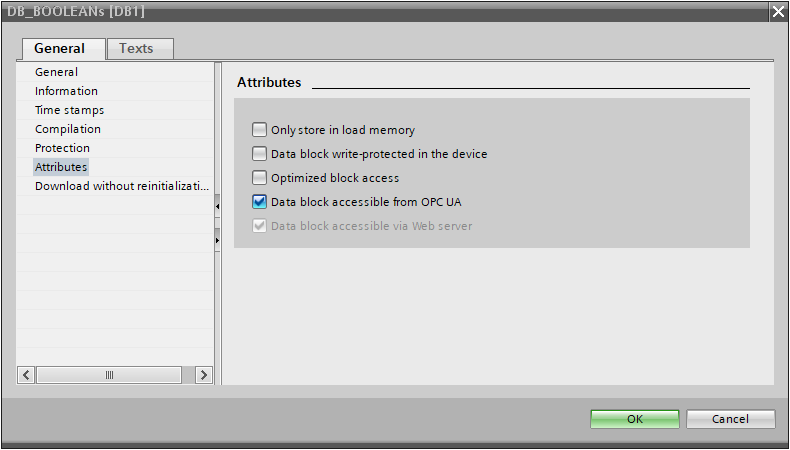The image size is (790, 450).
Task: Select Information in the navigation list
Action: (66, 91)
